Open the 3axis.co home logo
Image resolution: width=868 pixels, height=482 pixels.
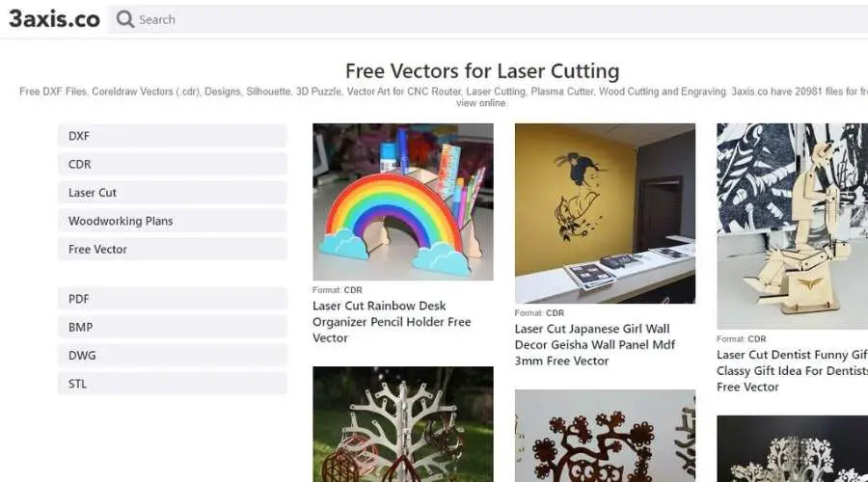pos(54,19)
